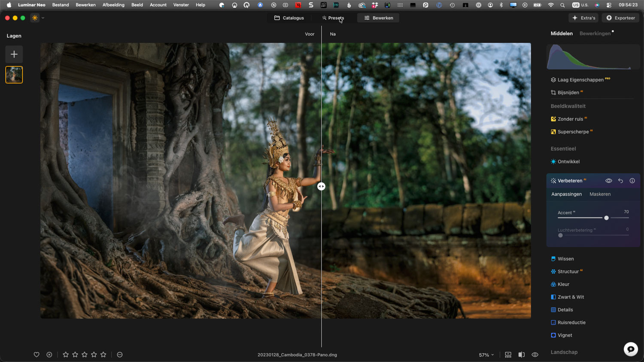Toggle original preview eye icon at bottom

(x=535, y=355)
